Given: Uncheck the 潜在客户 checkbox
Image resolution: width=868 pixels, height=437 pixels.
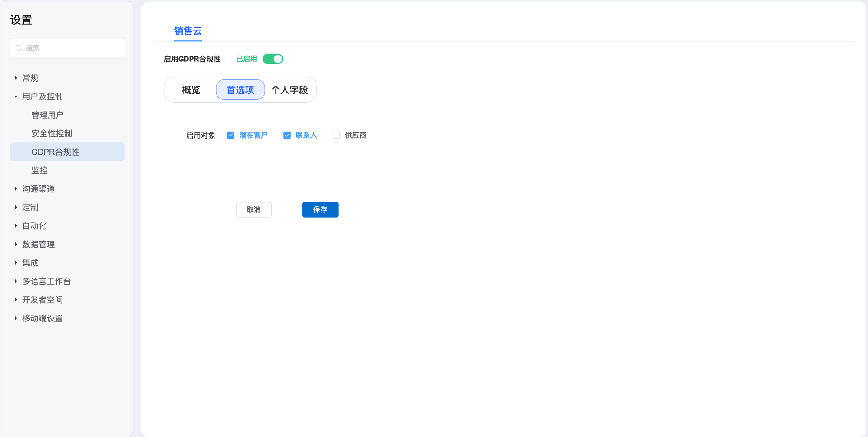Looking at the screenshot, I should [231, 136].
